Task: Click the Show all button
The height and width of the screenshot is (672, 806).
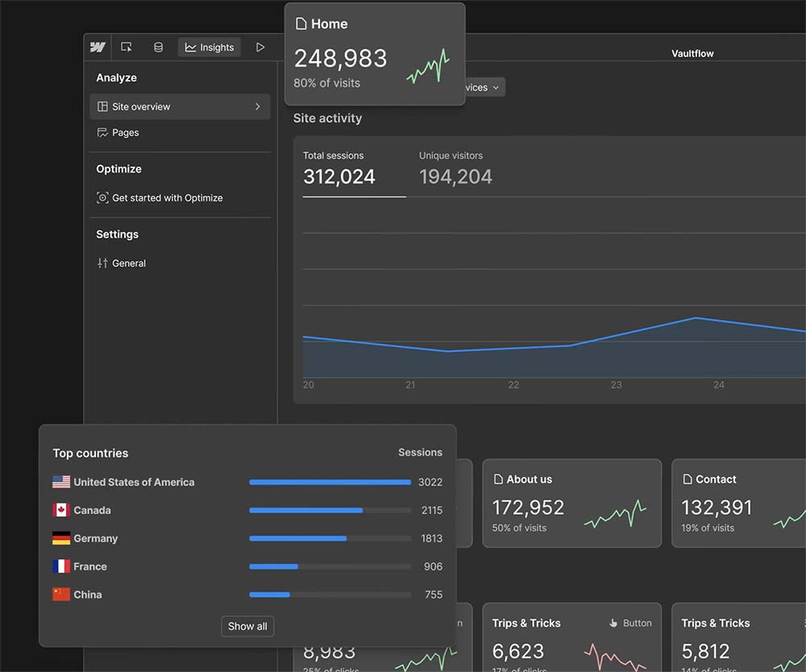Action: tap(247, 626)
